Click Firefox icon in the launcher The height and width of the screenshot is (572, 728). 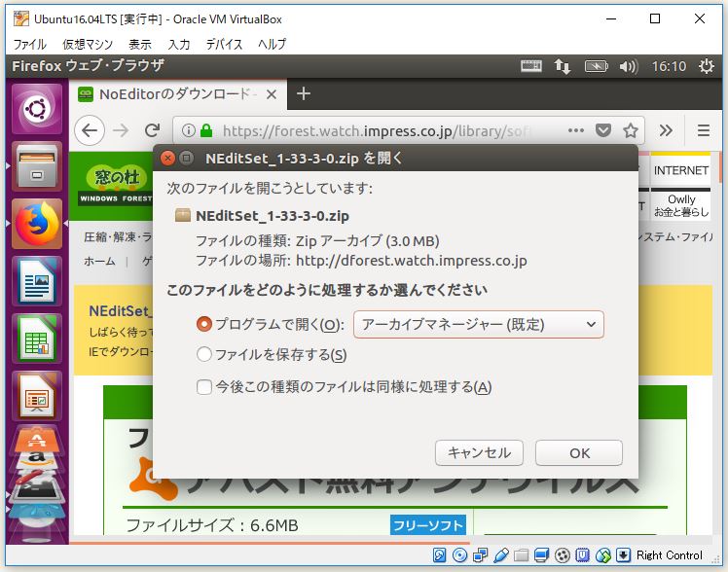pos(37,224)
